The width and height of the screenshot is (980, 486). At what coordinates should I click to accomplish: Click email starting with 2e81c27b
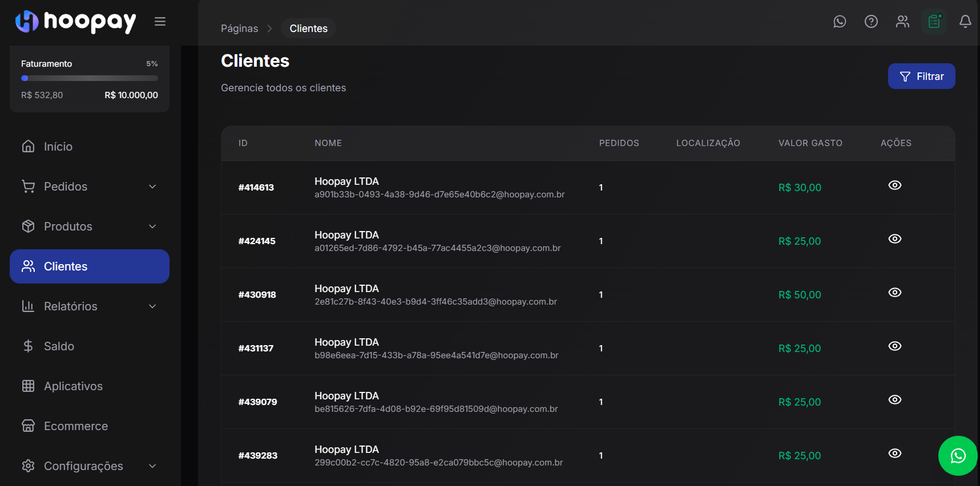pos(435,302)
